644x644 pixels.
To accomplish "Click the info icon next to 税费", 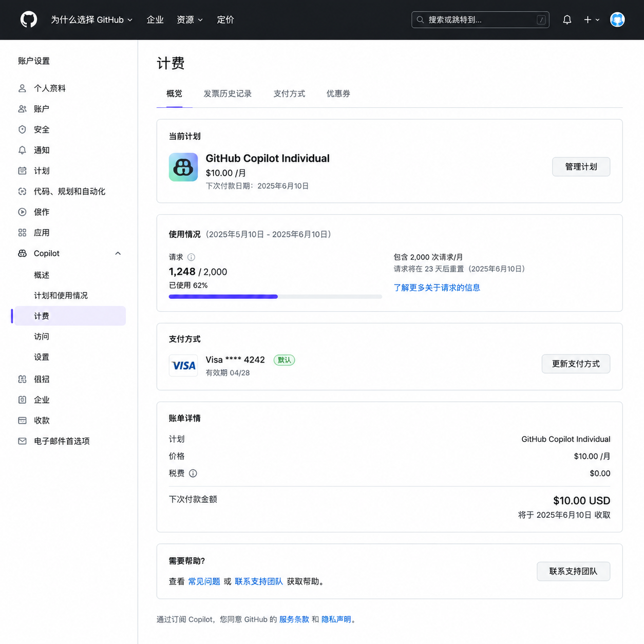I will [x=193, y=473].
